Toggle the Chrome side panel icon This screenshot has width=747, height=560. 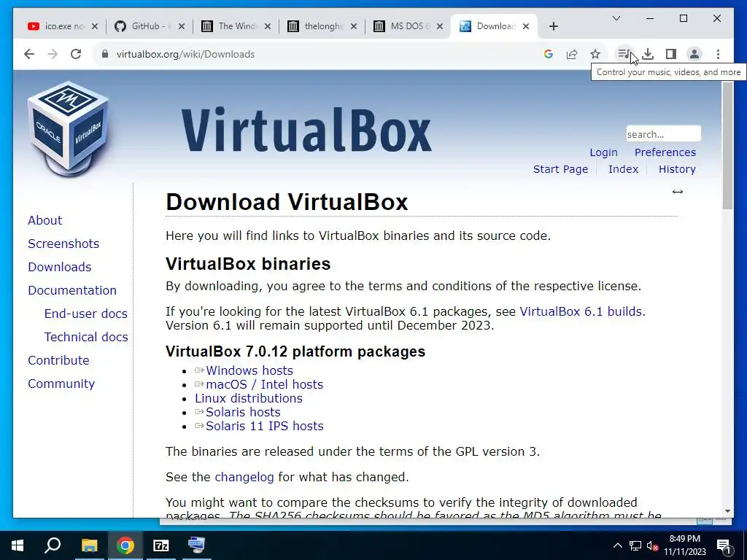coord(671,54)
